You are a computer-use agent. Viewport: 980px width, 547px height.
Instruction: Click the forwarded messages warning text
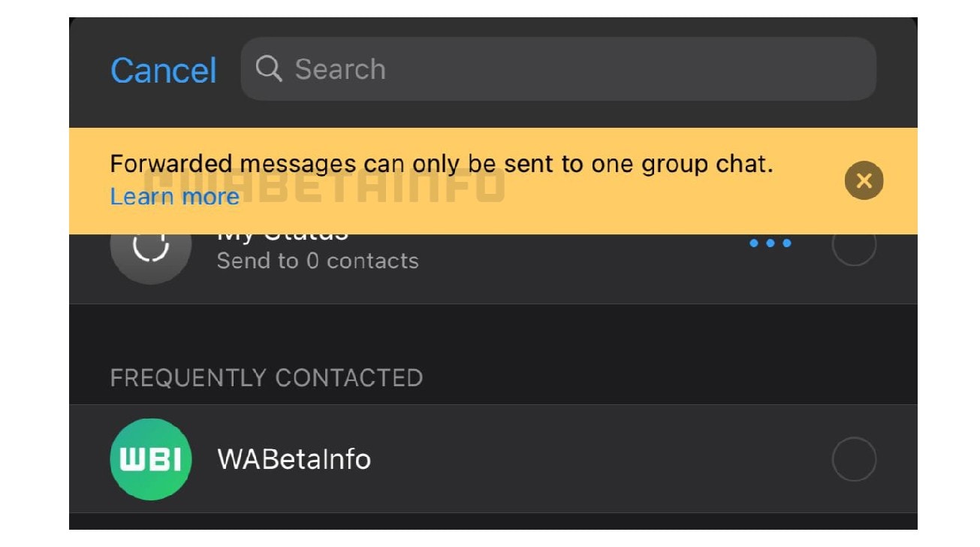tap(442, 165)
